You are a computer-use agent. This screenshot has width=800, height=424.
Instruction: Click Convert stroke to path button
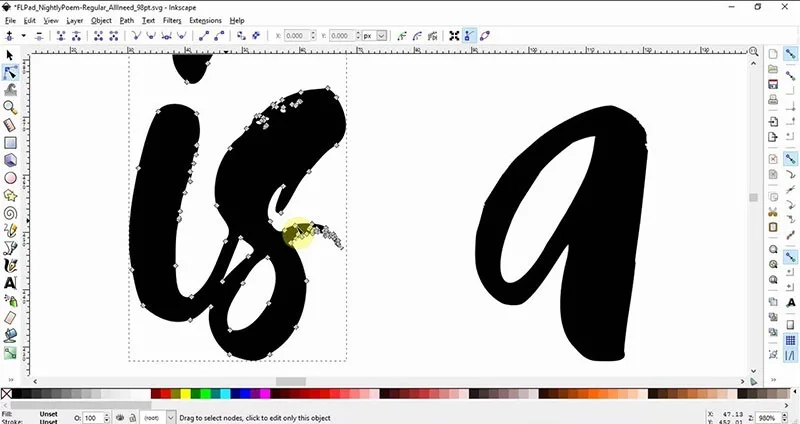[x=257, y=36]
